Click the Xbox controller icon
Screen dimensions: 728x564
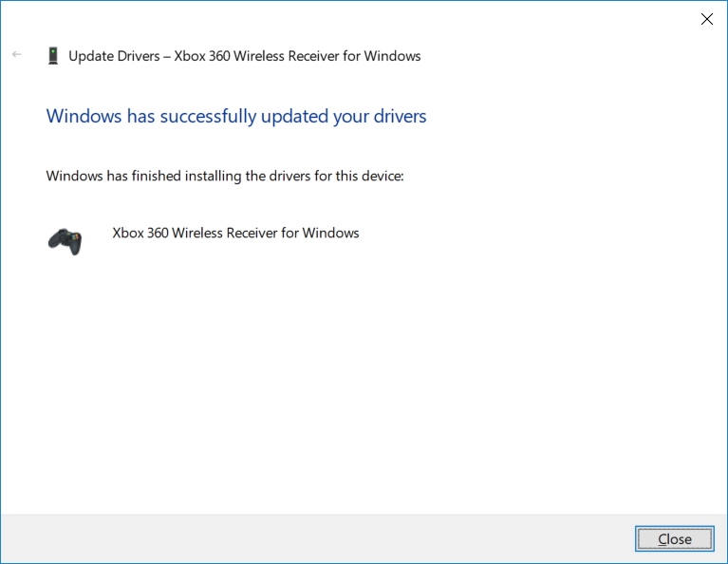pos(65,240)
